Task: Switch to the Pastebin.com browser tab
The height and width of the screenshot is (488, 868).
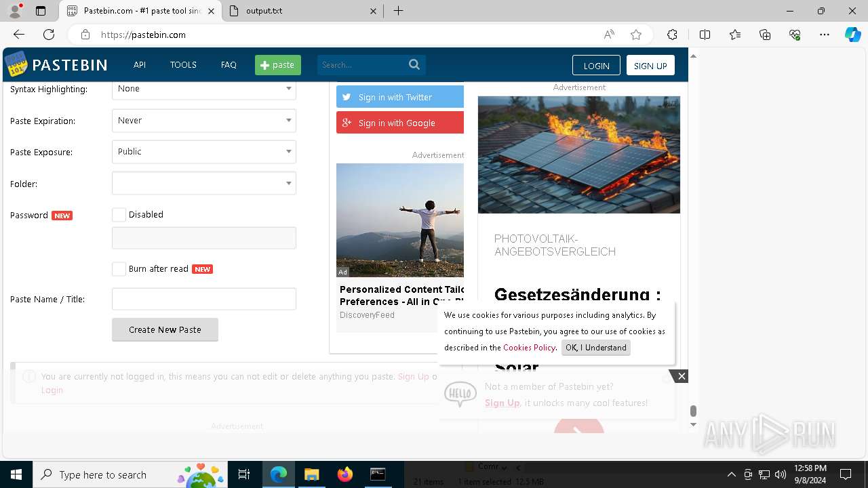Action: coord(141,11)
